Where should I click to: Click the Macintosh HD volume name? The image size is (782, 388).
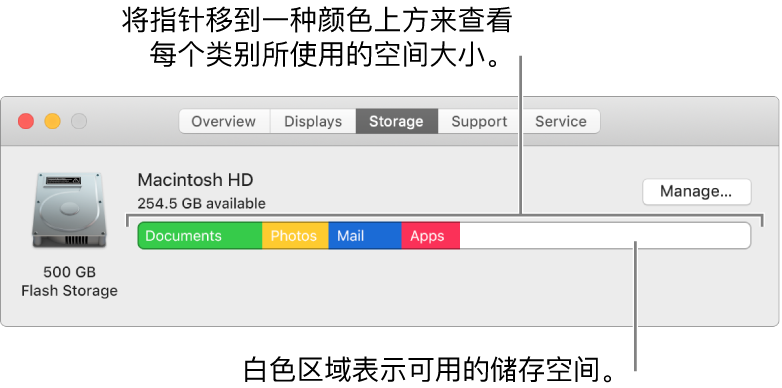tap(195, 180)
